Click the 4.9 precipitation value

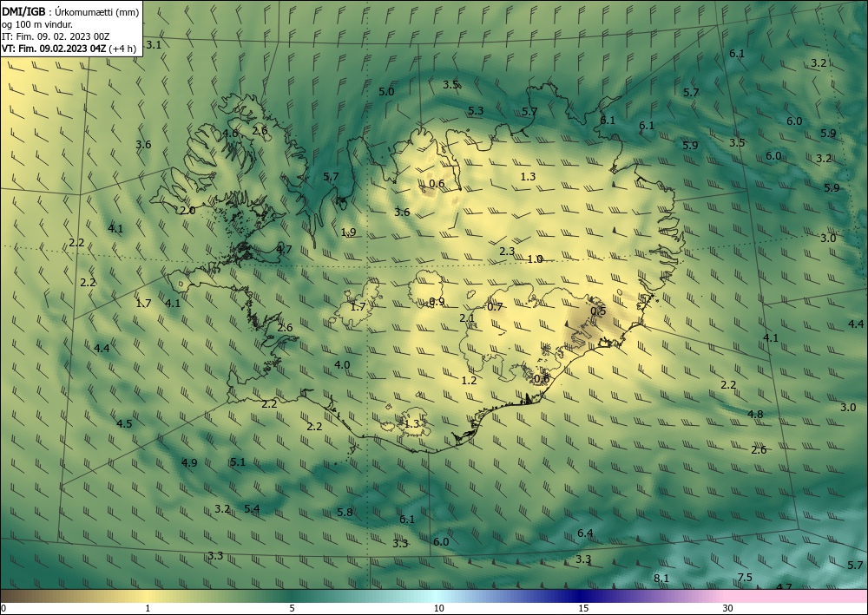tap(189, 462)
